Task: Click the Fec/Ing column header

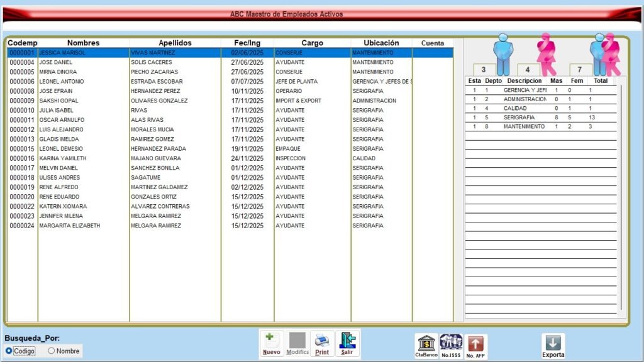Action: [247, 43]
